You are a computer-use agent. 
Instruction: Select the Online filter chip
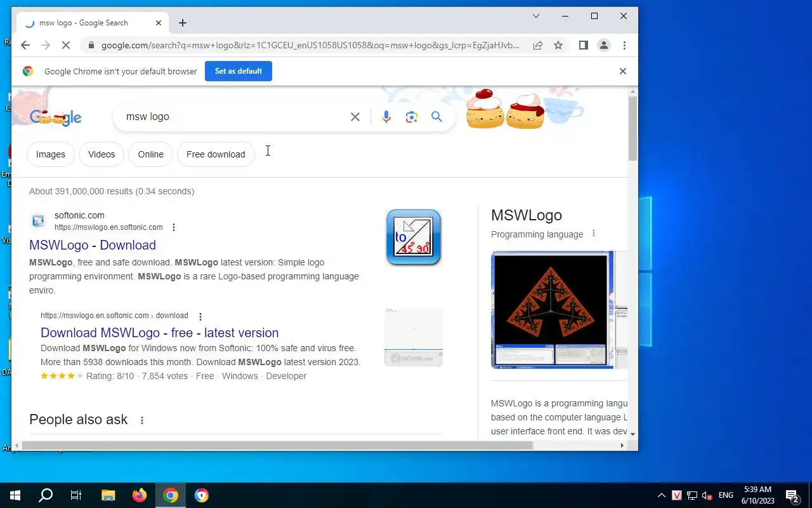151,154
